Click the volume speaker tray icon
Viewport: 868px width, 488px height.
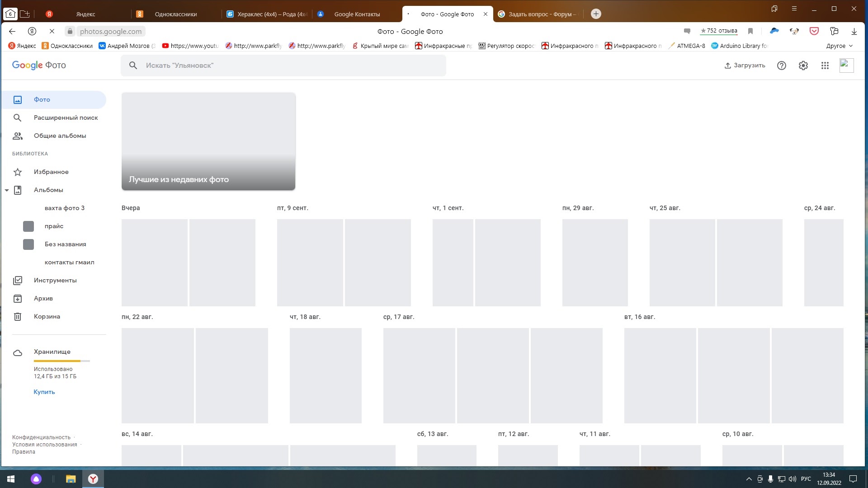tap(792, 479)
